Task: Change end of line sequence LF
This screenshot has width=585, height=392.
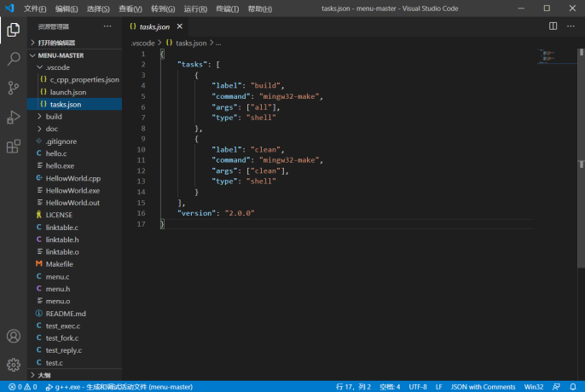Action: [438, 387]
